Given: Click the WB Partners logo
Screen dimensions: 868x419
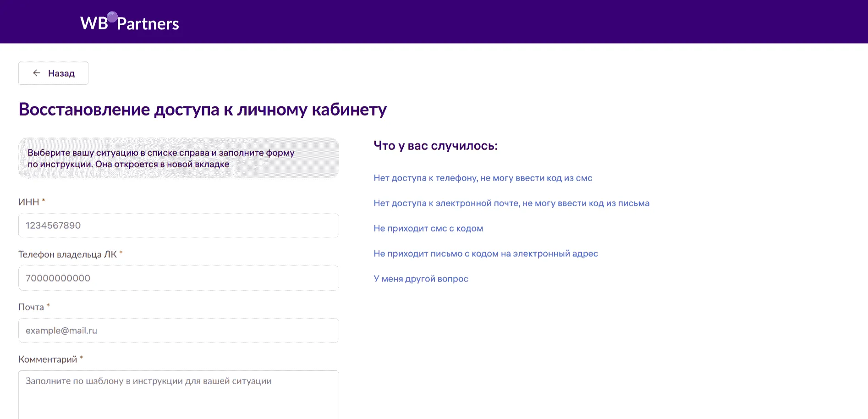Looking at the screenshot, I should (129, 22).
